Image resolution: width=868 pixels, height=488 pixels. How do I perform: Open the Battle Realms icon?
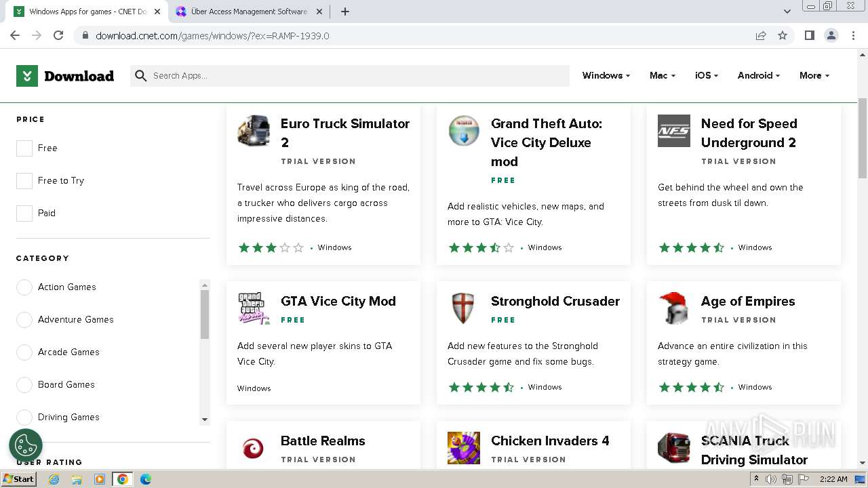click(x=254, y=448)
